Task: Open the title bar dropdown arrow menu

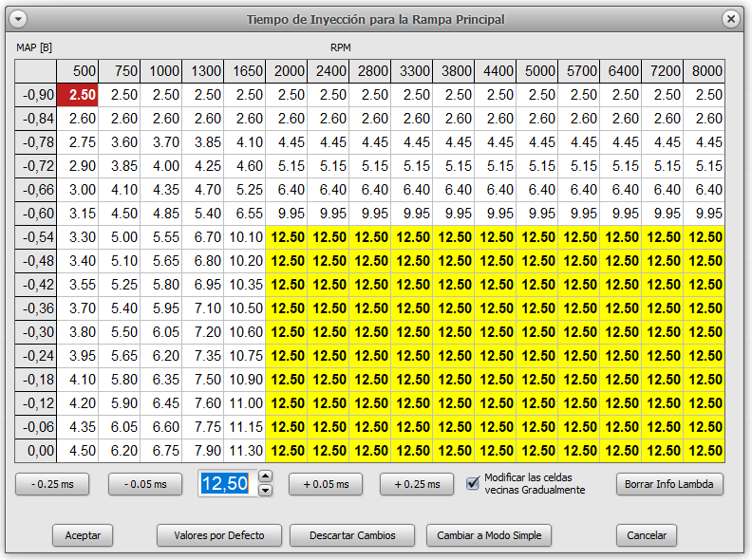Action: [x=18, y=19]
